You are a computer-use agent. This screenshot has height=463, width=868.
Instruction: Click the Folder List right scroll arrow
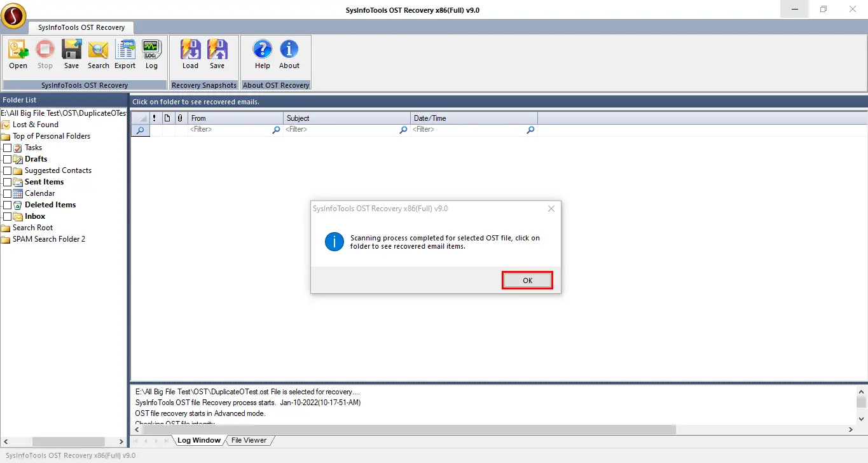pos(121,441)
